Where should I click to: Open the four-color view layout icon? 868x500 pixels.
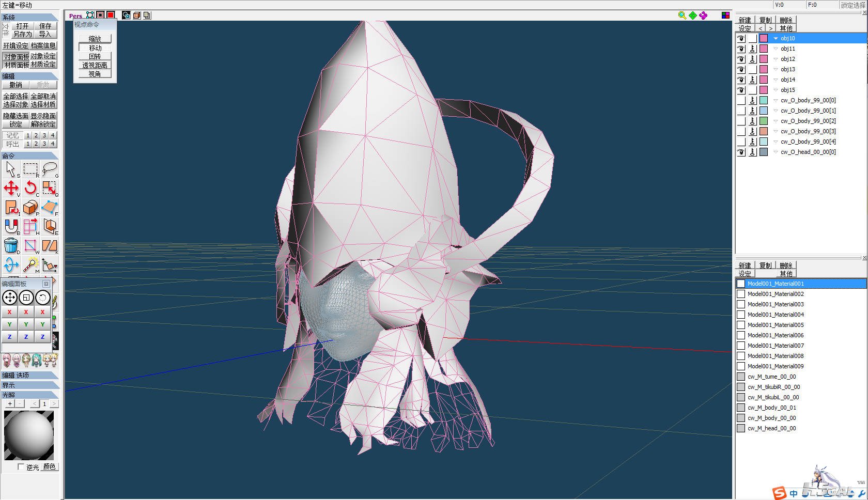click(725, 15)
